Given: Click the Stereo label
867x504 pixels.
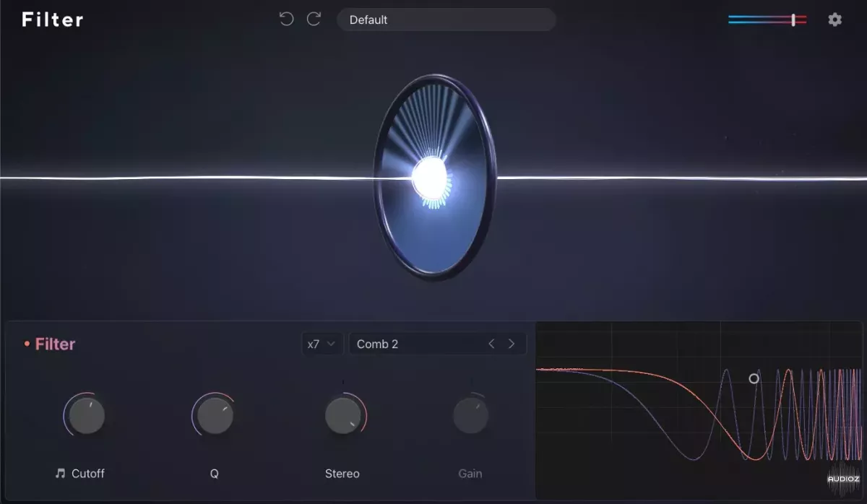Looking at the screenshot, I should click(342, 474).
